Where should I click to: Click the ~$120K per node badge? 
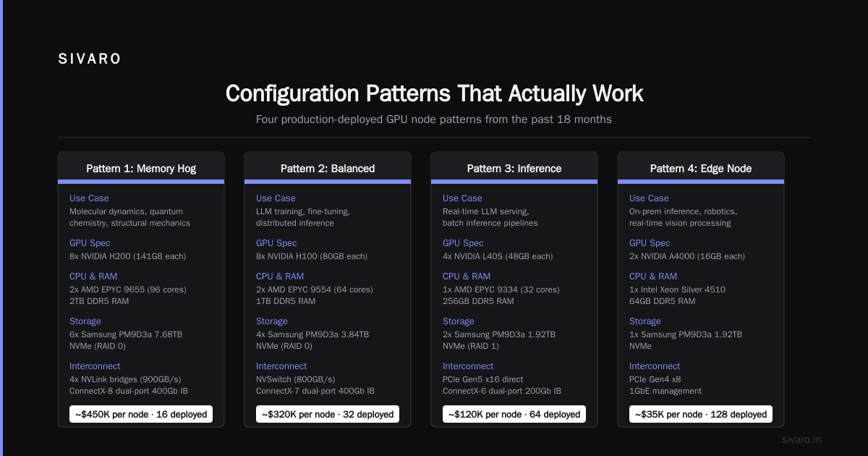pos(514,414)
